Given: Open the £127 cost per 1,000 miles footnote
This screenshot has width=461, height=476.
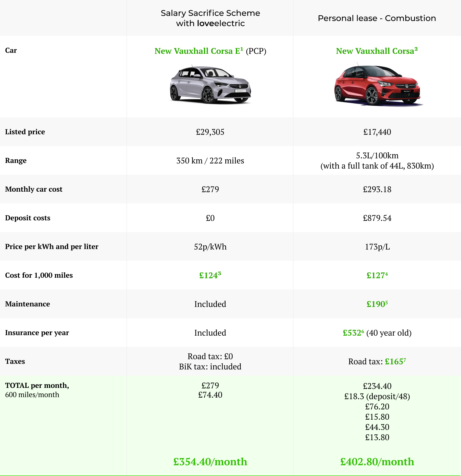Looking at the screenshot, I should tap(377, 275).
